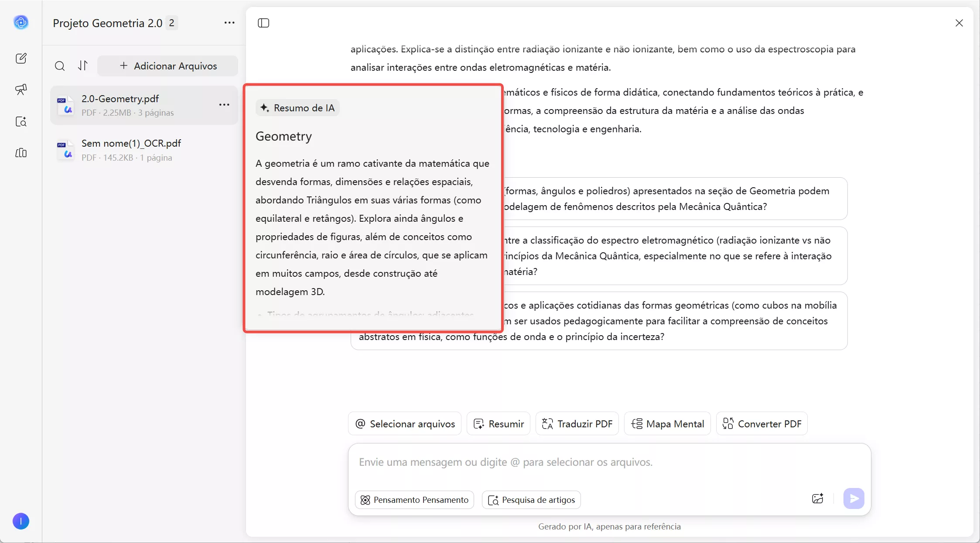Click the search icon above the file list
Viewport: 980px width, 543px height.
tap(60, 66)
